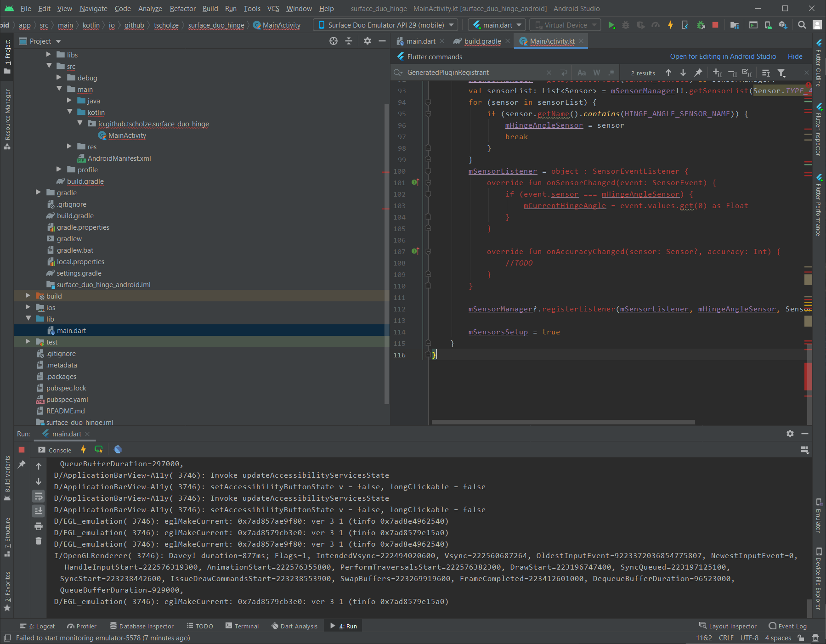
Task: Collapse the kotlin folder in Project tree
Action: 70,112
